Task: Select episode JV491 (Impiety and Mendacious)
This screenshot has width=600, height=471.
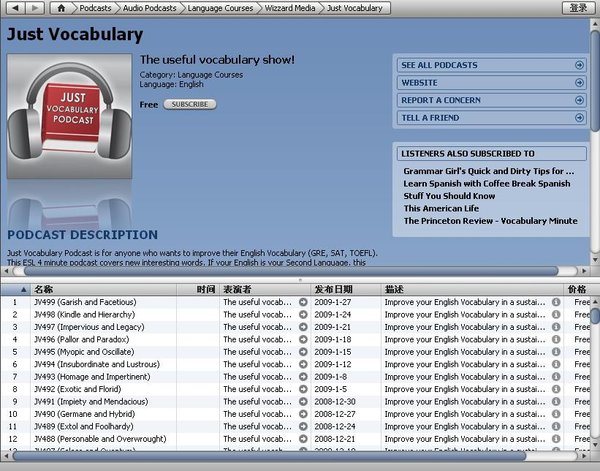Action: click(91, 402)
